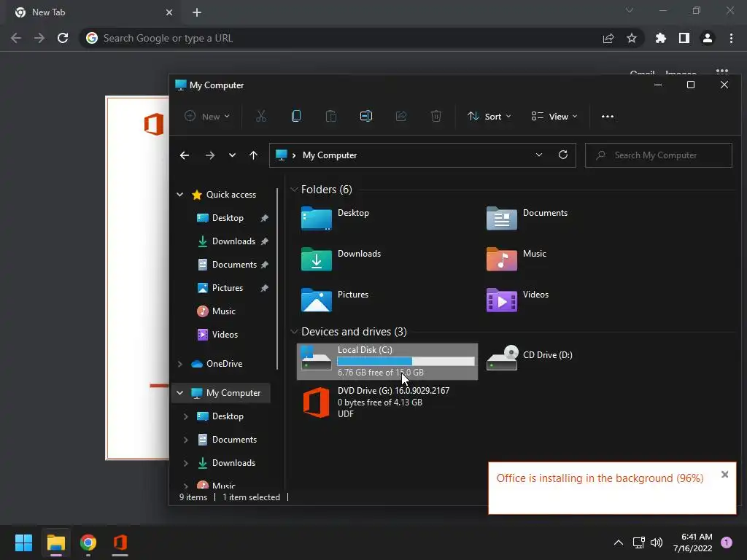Expand Documents under My Computer tree
This screenshot has height=560, width=747.
(186, 440)
